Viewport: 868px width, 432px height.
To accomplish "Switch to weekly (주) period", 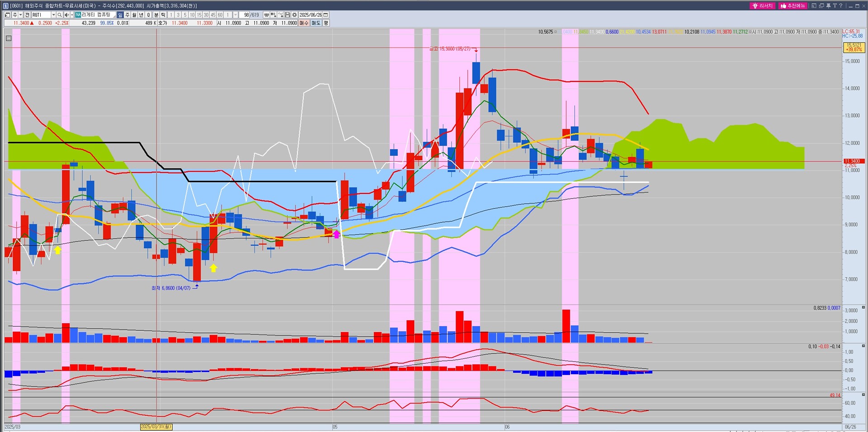I will click(127, 15).
